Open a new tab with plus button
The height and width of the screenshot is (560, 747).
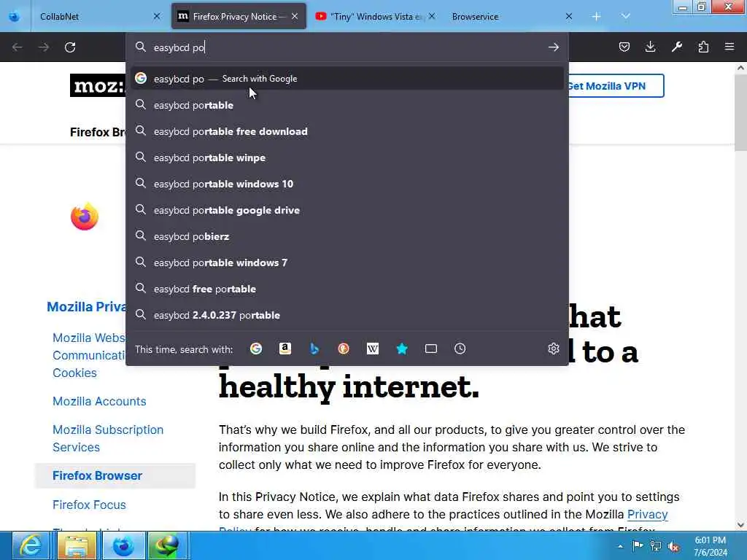tap(596, 16)
